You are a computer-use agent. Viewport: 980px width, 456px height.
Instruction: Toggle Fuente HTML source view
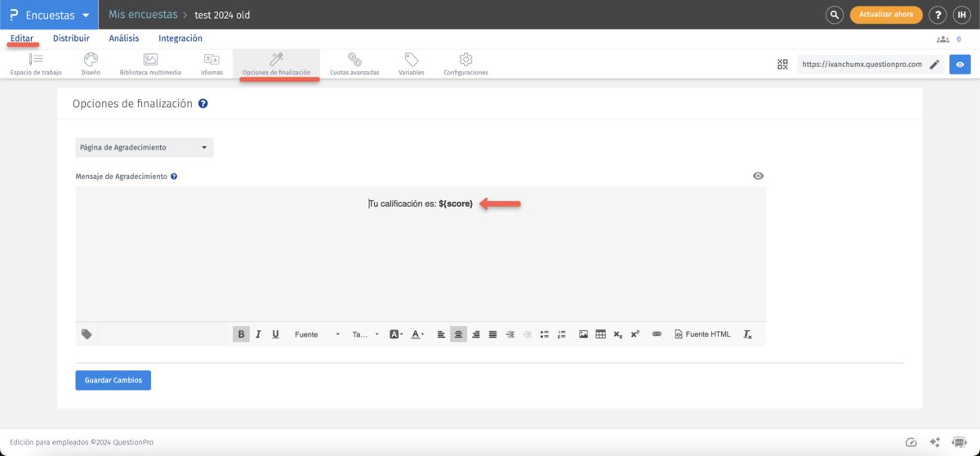click(703, 334)
